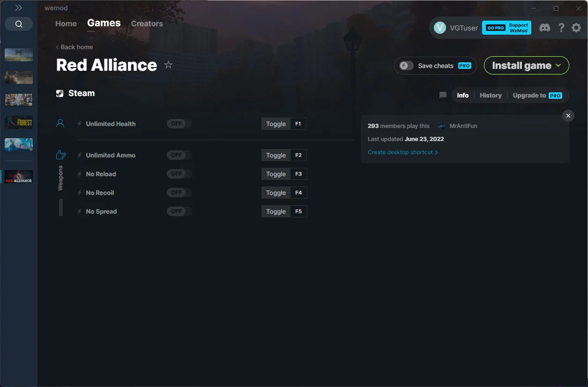Image resolution: width=588 pixels, height=387 pixels.
Task: Change the F5 hotkey for No Spread
Action: coord(298,211)
